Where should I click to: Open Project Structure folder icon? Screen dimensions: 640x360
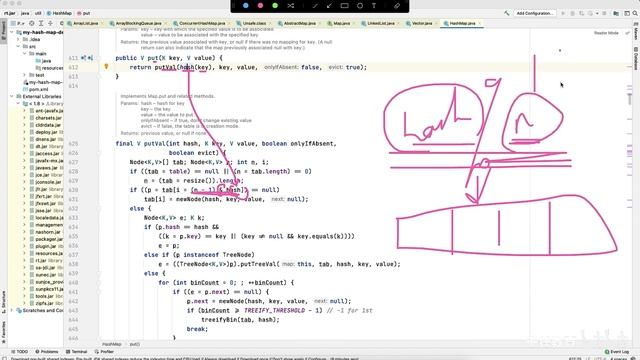point(616,13)
